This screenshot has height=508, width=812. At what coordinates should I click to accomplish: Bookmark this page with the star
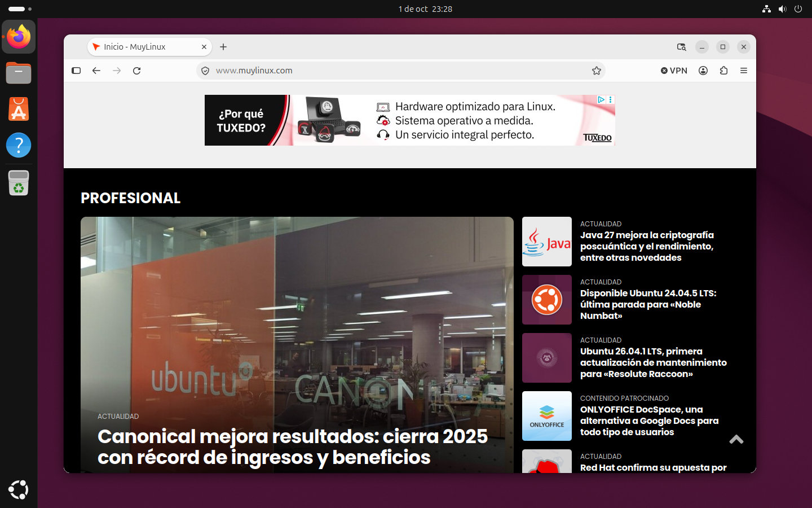(597, 71)
